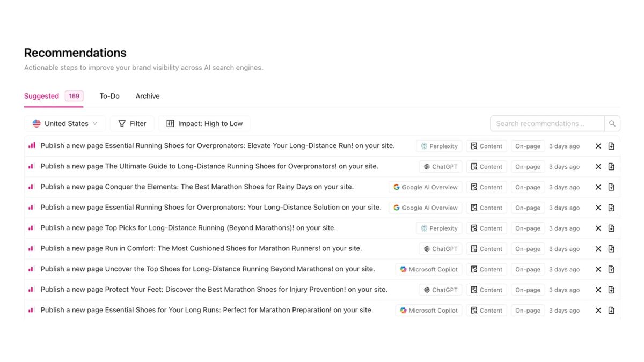The width and height of the screenshot is (644, 362).
Task: Dismiss the Essential Shoes for Long Runs recommendation
Action: (x=598, y=310)
